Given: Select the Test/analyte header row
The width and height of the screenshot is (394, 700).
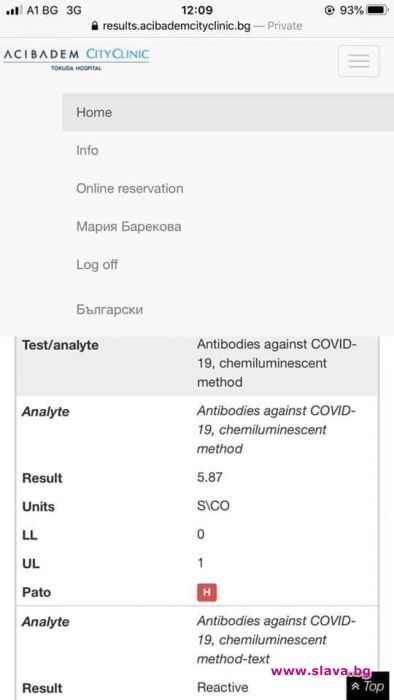Looking at the screenshot, I should coord(197,364).
